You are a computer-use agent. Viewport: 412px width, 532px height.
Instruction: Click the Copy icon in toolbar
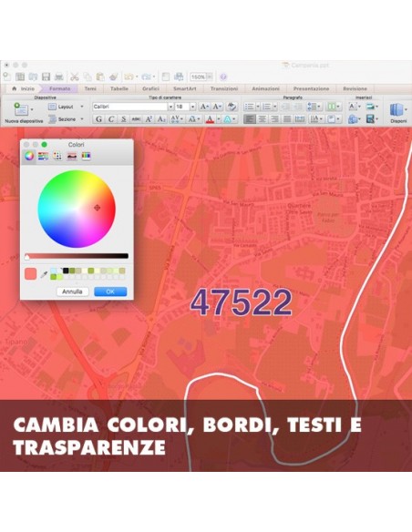pos(88,77)
